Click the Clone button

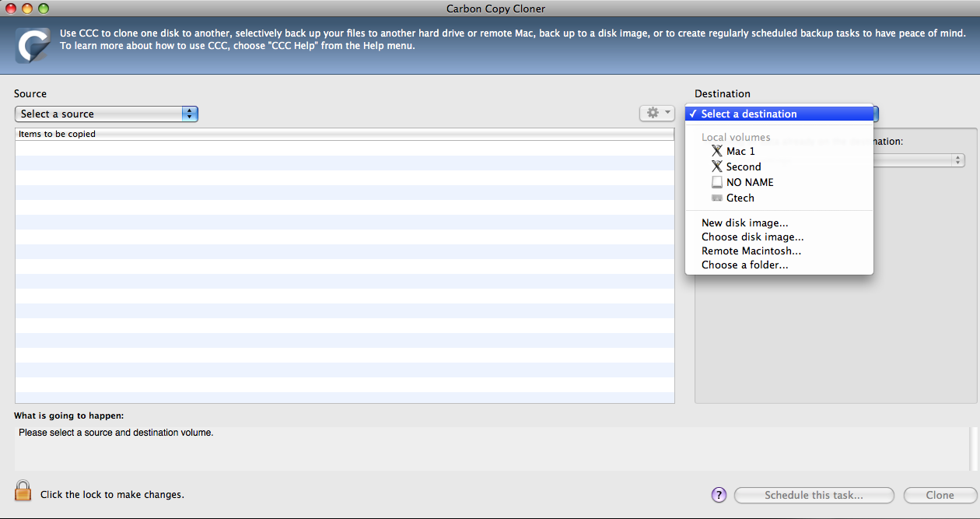click(940, 495)
